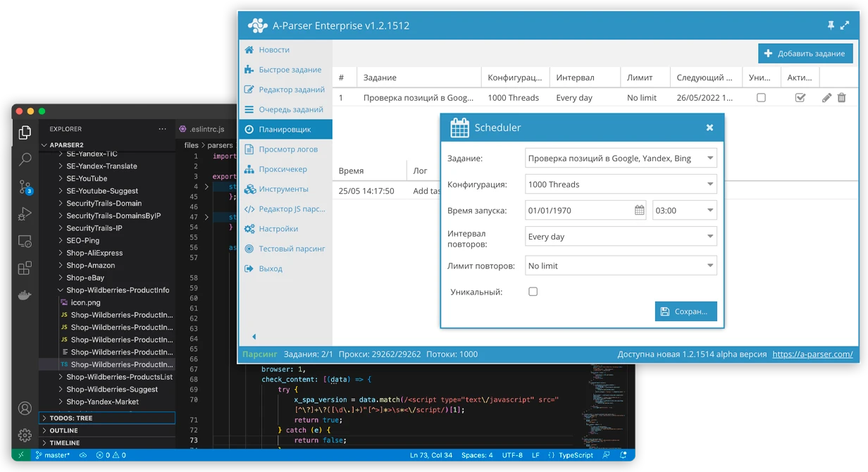
Task: Open Source Control in the VS Code activity bar
Action: 25,187
